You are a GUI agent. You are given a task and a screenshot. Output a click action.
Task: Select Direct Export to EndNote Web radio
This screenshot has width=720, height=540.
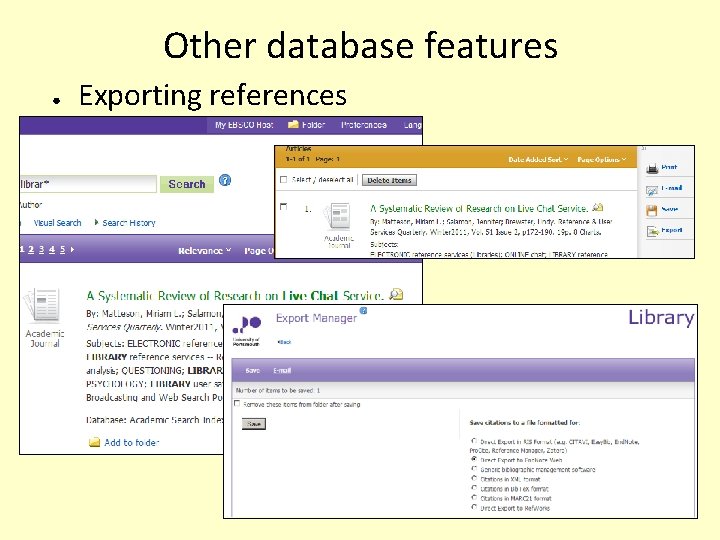pos(474,459)
